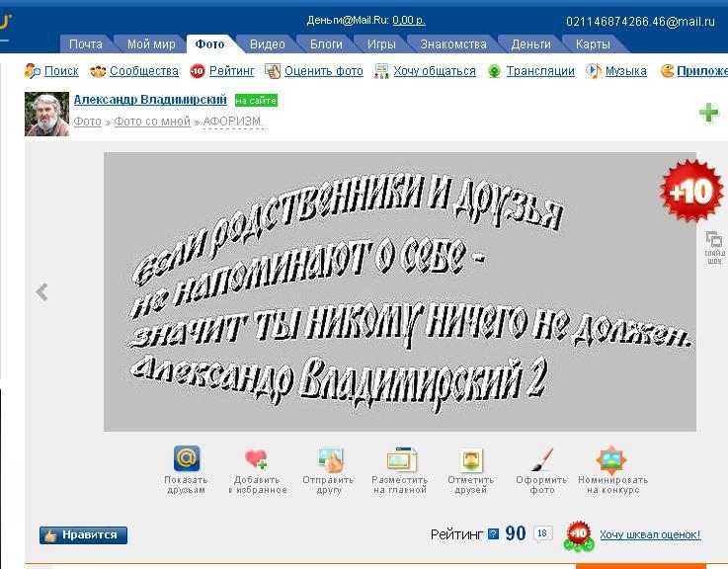The width and height of the screenshot is (728, 569).
Task: Click 'Разместить на главной' icon
Action: pyautogui.click(x=400, y=460)
